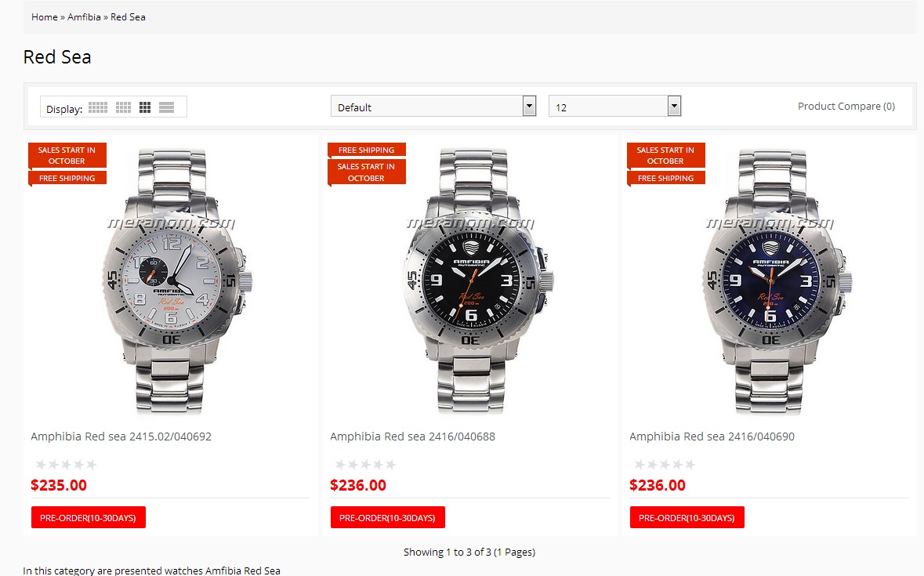This screenshot has height=576, width=924.
Task: Open the blue-dial watch product image
Action: [770, 282]
